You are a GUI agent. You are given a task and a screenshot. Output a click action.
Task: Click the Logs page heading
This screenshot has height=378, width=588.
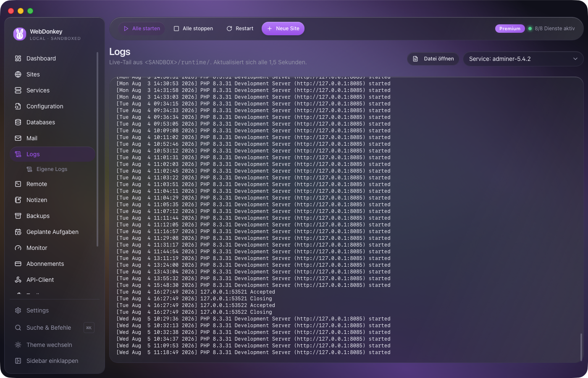(x=120, y=52)
